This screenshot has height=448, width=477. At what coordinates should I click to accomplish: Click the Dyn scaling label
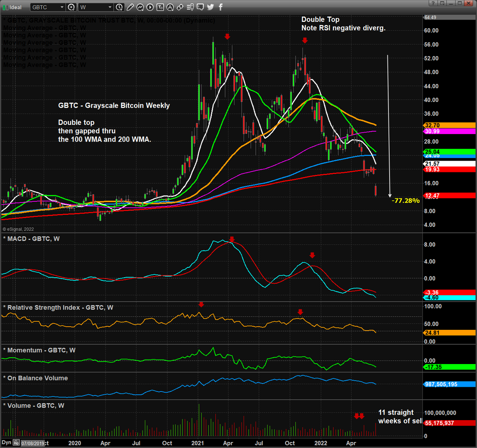(x=6, y=442)
